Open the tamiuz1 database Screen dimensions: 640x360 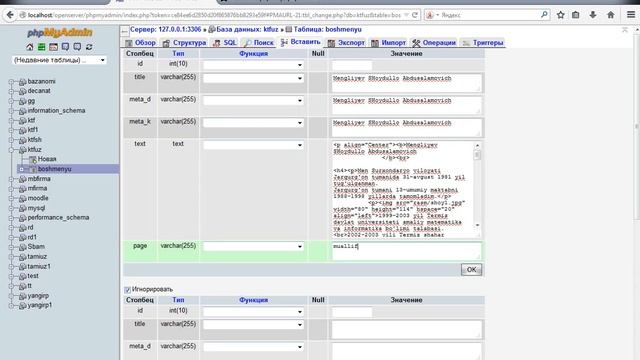click(x=39, y=267)
